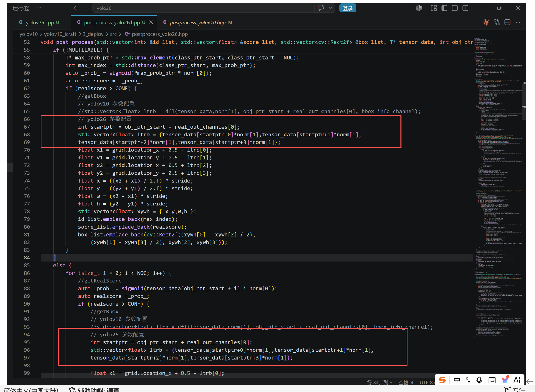Click the Sogou S logo icon
Screen dimensions: 535x392
[442, 380]
